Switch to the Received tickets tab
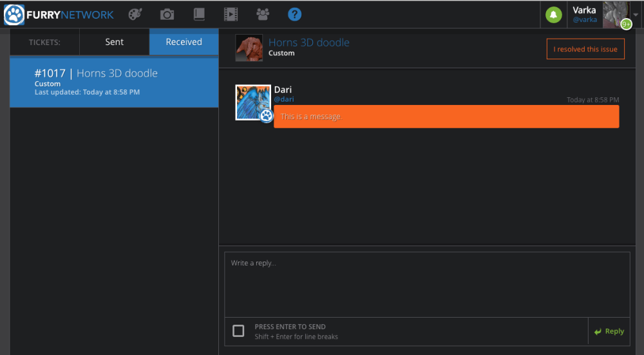 coord(184,42)
